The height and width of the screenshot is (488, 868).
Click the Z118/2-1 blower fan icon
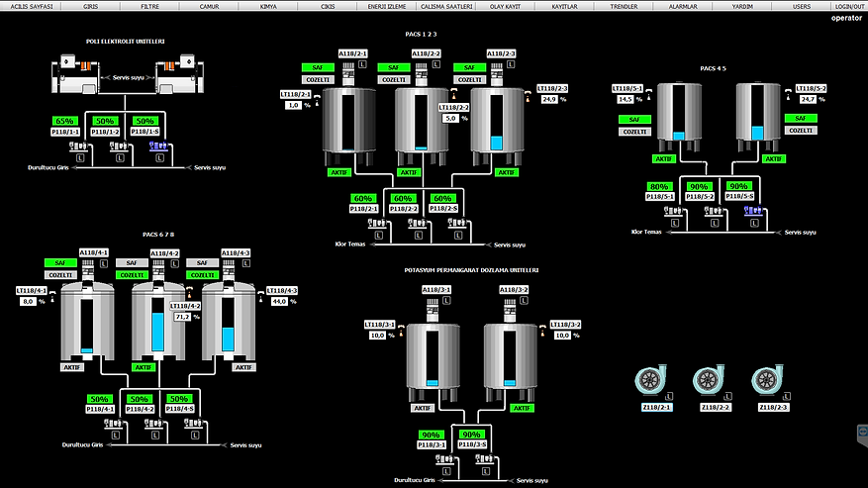tap(659, 381)
